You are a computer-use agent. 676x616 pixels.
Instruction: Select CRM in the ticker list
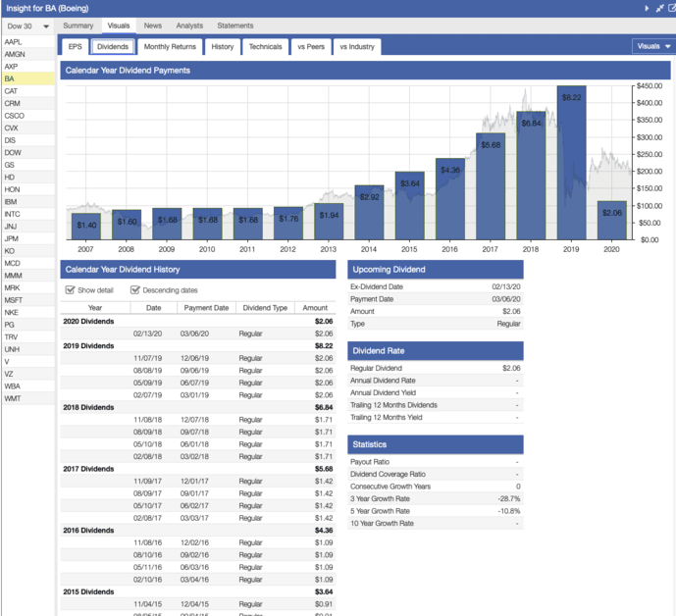click(28, 103)
